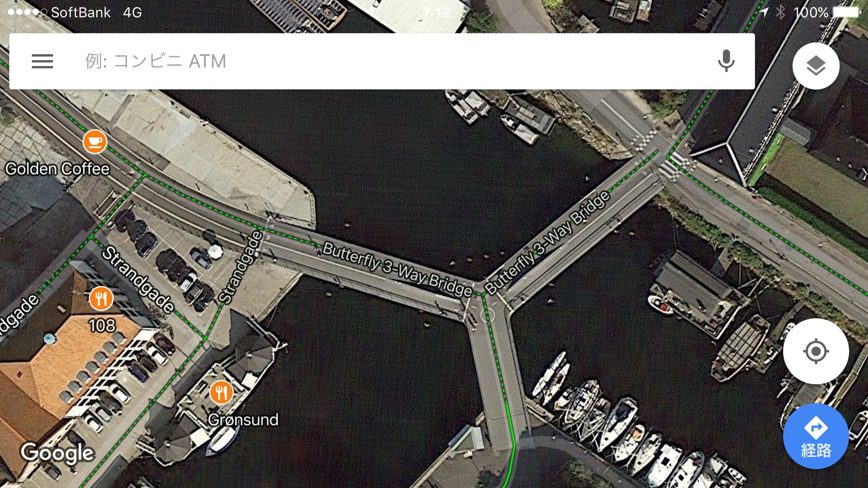Tap the search field placeholder コンビニ ATM

pos(156,61)
